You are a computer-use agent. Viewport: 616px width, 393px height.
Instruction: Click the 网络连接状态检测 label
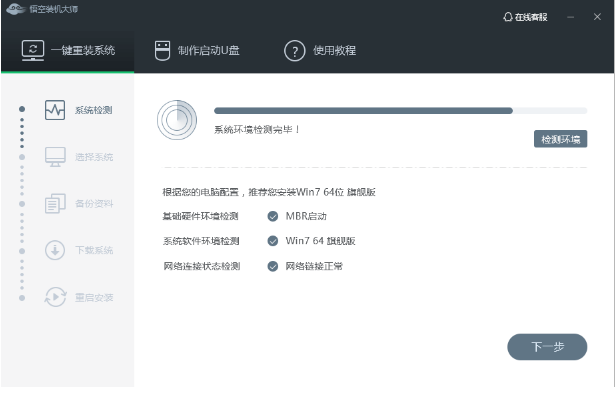click(201, 266)
